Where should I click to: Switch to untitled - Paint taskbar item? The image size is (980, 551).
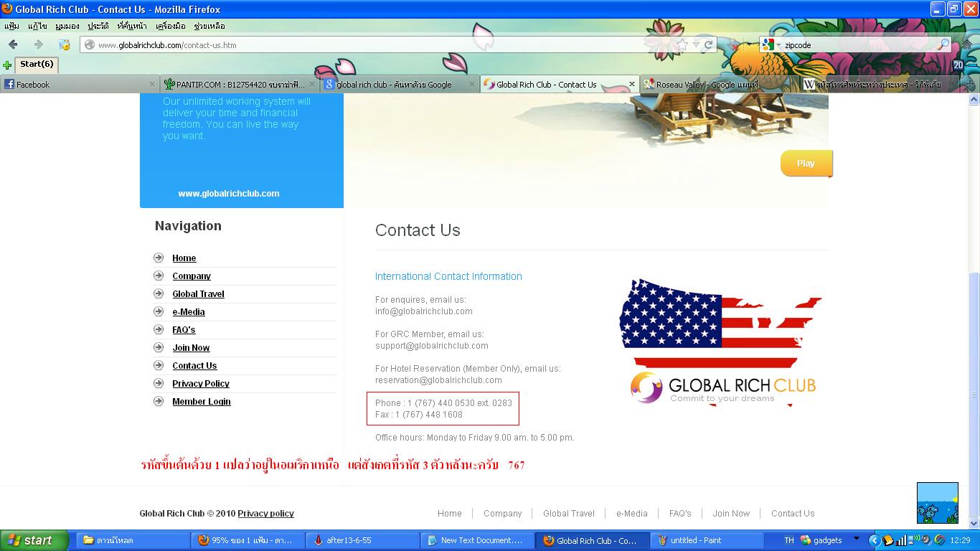[x=706, y=540]
